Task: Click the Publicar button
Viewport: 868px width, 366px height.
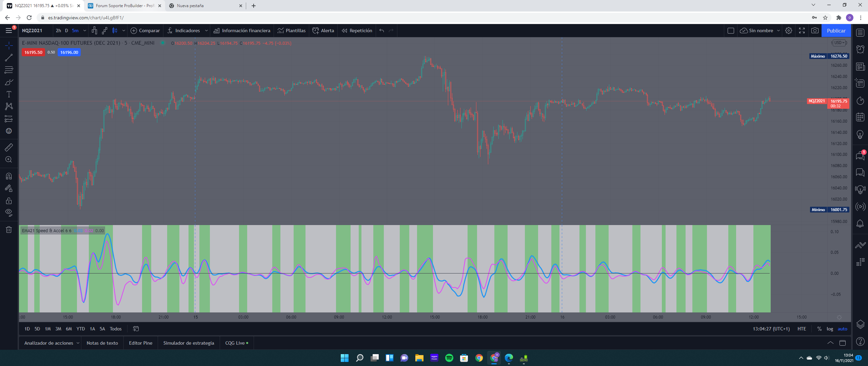Action: 836,30
